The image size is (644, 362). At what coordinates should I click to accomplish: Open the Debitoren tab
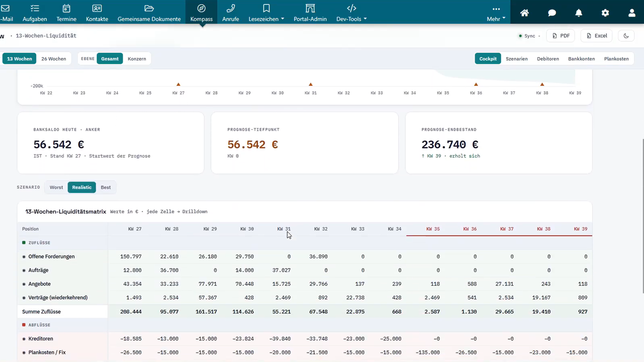coord(548,59)
